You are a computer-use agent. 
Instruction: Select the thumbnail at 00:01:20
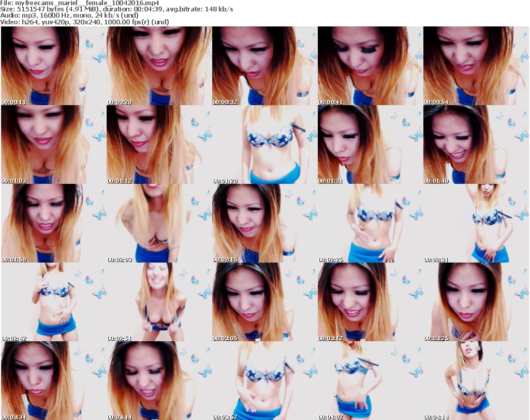264,144
